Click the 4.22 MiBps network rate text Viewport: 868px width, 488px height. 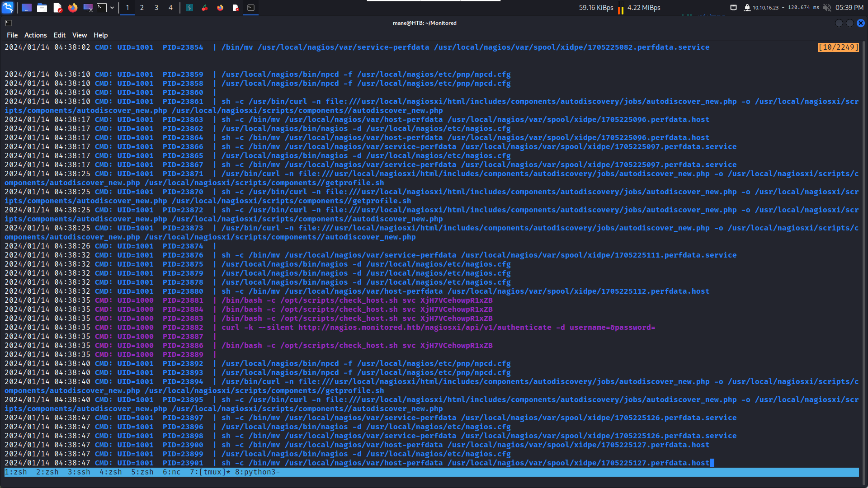[x=644, y=8]
